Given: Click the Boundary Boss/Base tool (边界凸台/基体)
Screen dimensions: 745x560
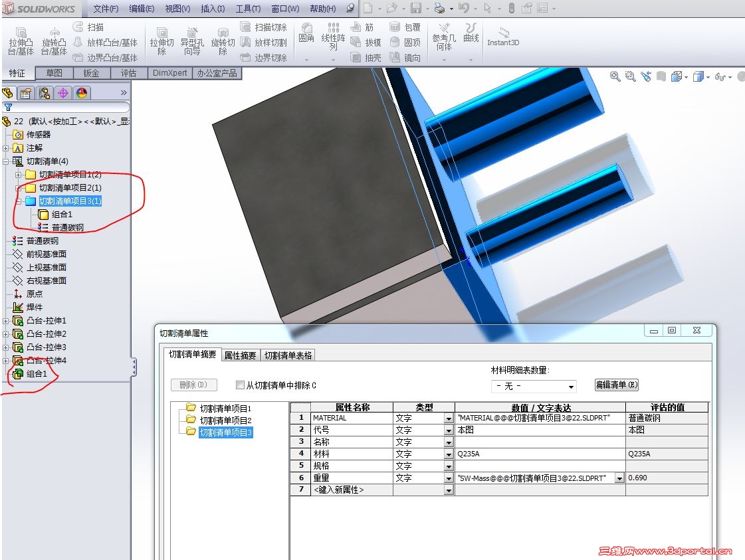Looking at the screenshot, I should pos(105,58).
